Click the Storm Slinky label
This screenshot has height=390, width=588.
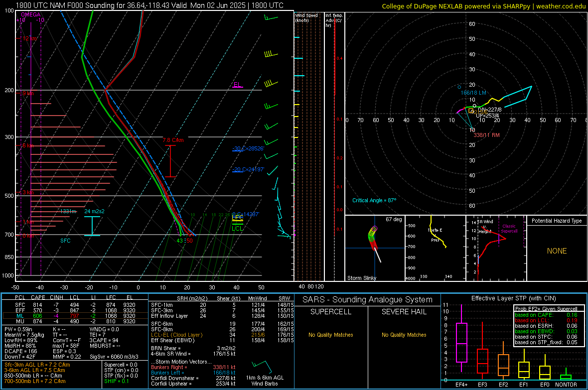[x=362, y=278]
